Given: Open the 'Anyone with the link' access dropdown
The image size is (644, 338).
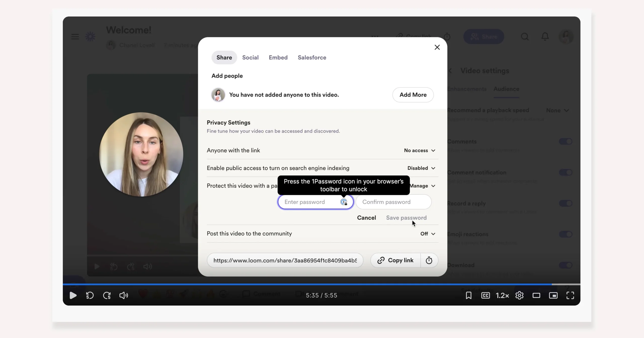Looking at the screenshot, I should 419,150.
